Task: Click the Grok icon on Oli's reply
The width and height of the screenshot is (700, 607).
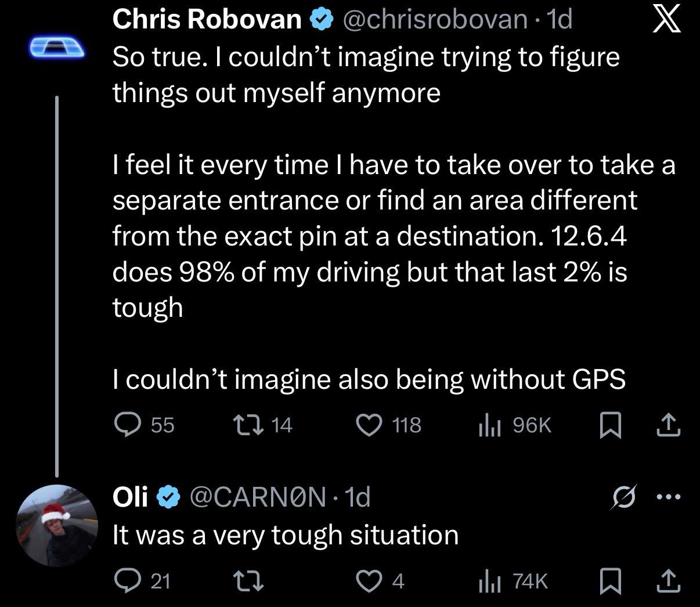Action: 624,497
